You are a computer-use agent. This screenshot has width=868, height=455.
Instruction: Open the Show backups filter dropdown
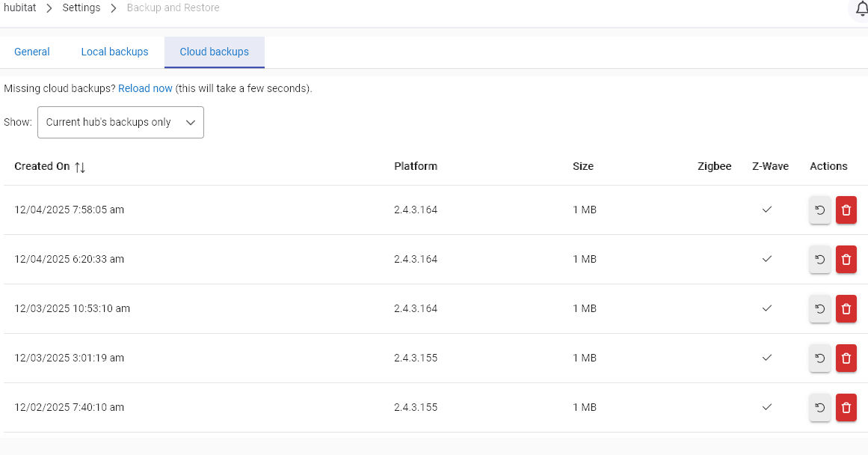[x=120, y=122]
